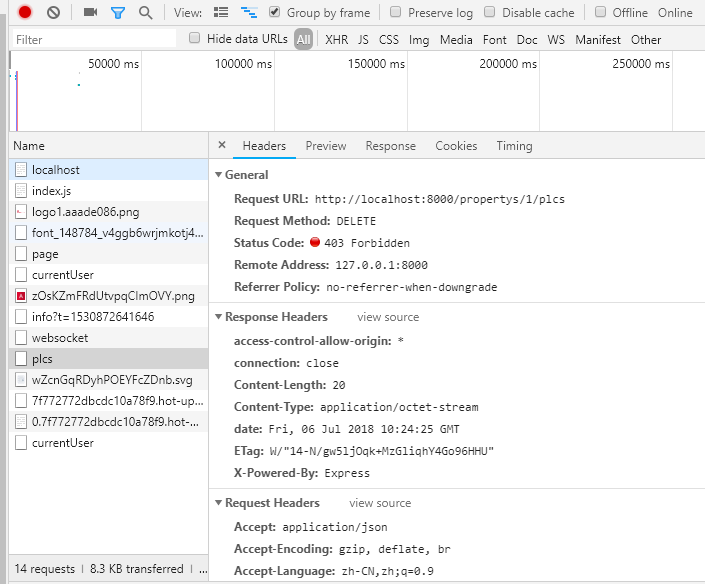Screen dimensions: 705x584
Task: Enable Disable cache checkbox
Action: pyautogui.click(x=489, y=12)
